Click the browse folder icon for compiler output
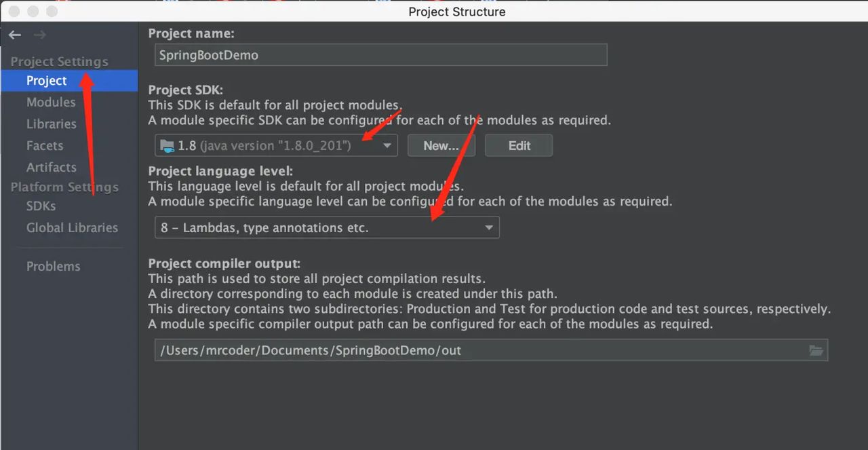868x450 pixels. click(x=816, y=350)
